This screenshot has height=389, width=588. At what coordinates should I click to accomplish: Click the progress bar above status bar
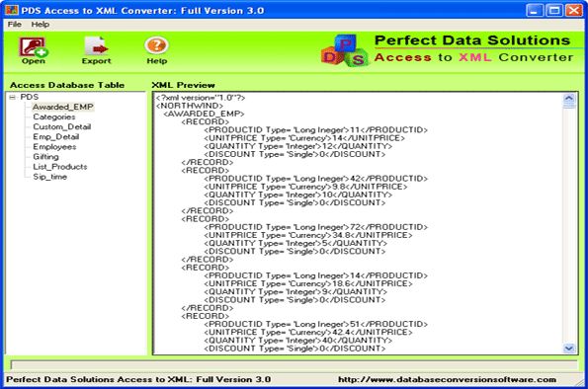tap(294, 365)
